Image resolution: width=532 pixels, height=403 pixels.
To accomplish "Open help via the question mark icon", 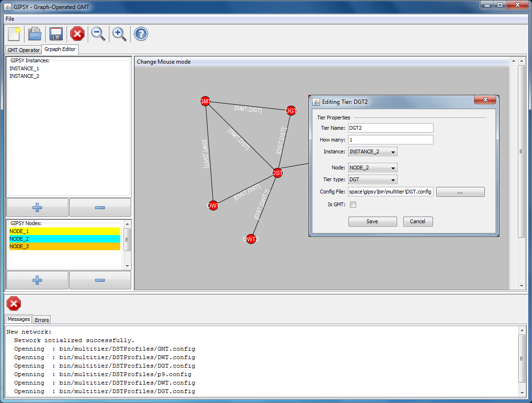I will [141, 34].
